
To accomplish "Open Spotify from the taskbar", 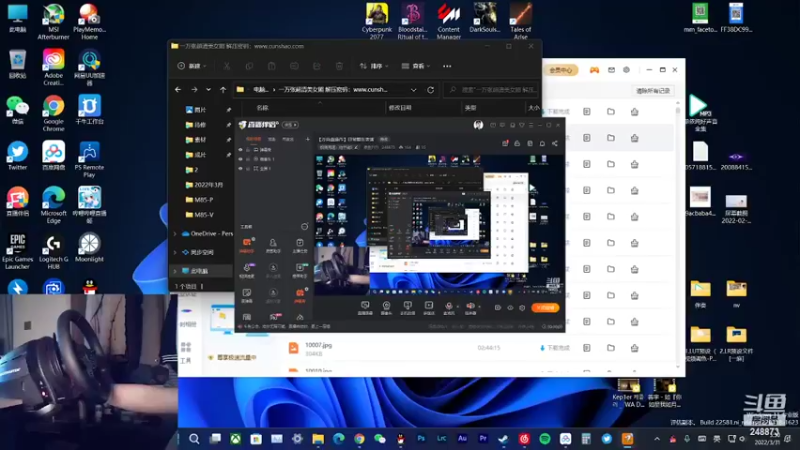I will tap(545, 439).
